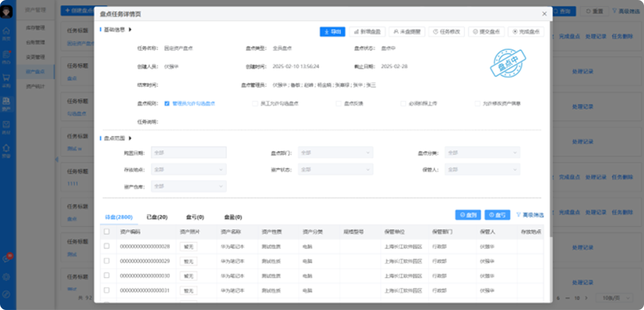Open 高级筛选 filter above the asset table
644x310 pixels.
coord(530,215)
